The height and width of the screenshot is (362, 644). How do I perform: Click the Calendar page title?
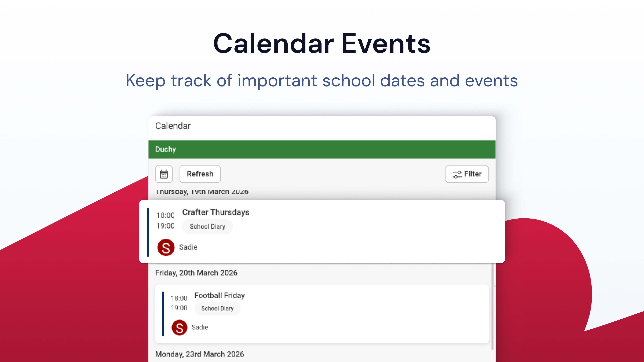click(173, 126)
